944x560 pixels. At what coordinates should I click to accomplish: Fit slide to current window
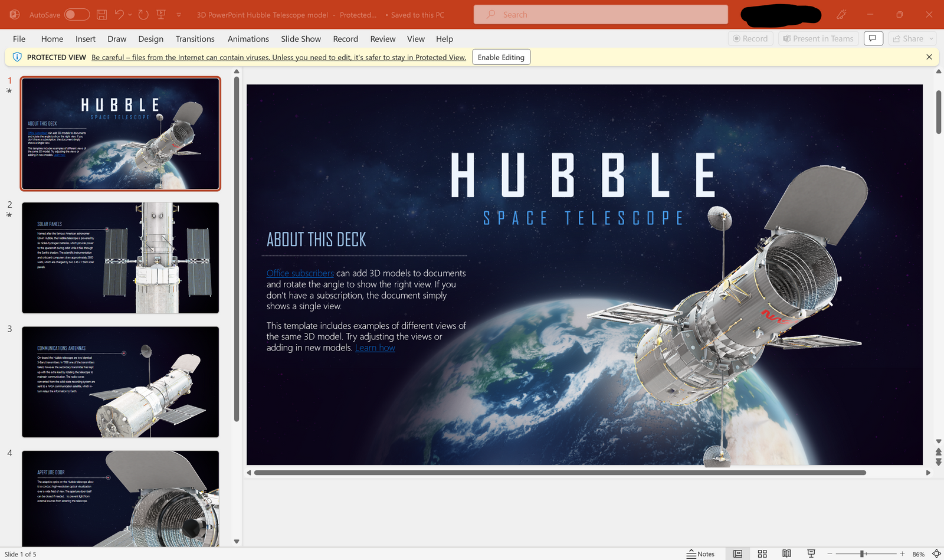[x=936, y=554]
